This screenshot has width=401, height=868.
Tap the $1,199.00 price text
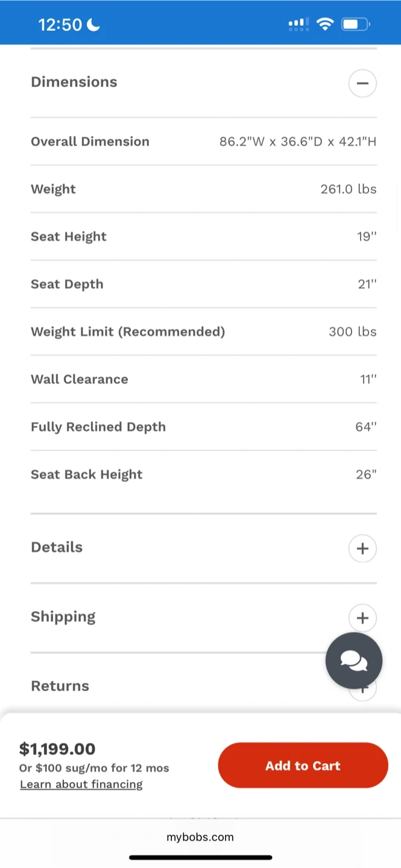57,749
